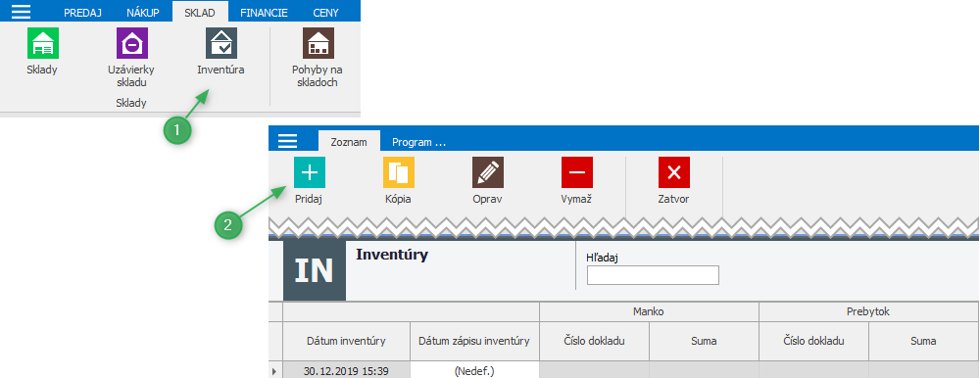The image size is (980, 378).
Task: Switch to the CENY tab
Action: [x=326, y=13]
